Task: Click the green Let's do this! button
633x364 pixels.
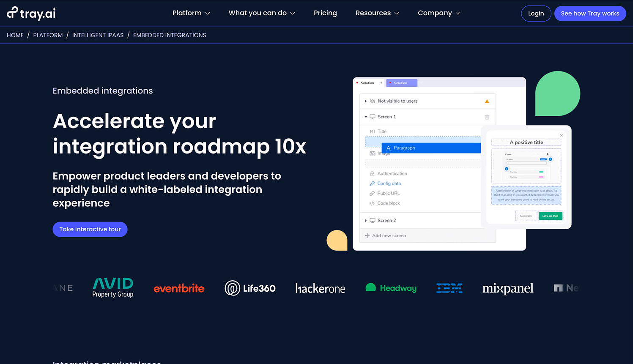Action: [550, 216]
